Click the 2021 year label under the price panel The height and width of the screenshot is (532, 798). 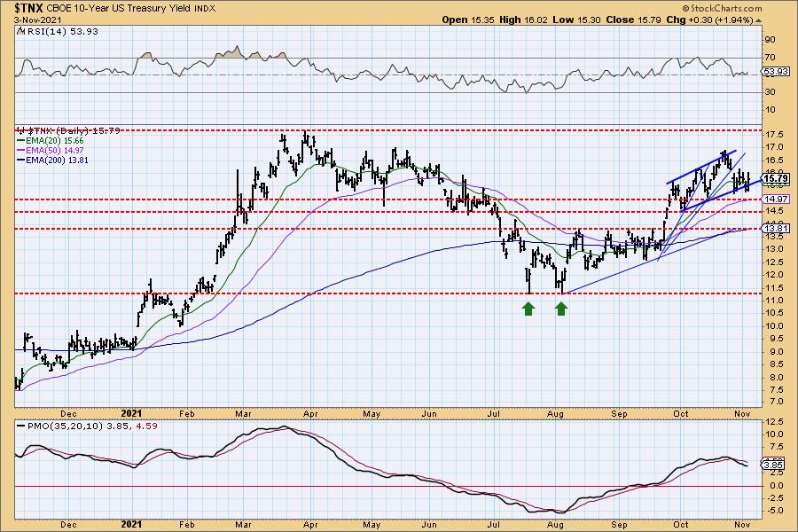point(132,413)
